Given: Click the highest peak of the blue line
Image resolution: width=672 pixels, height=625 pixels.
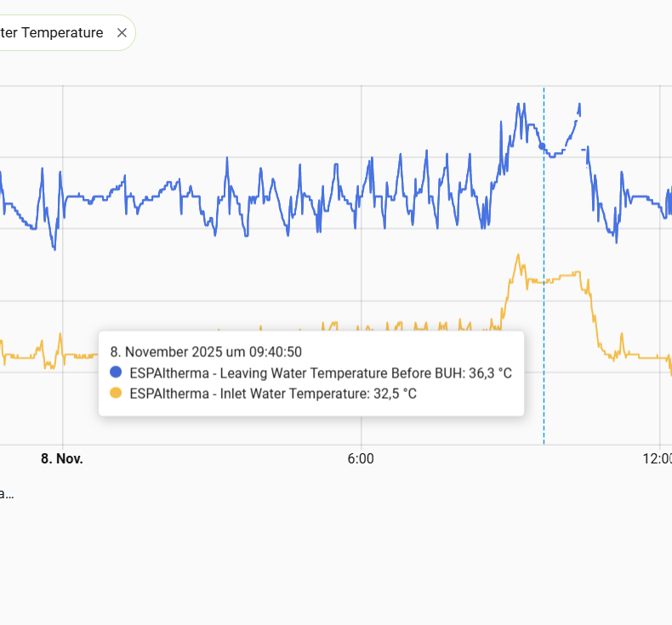Looking at the screenshot, I should [x=517, y=105].
